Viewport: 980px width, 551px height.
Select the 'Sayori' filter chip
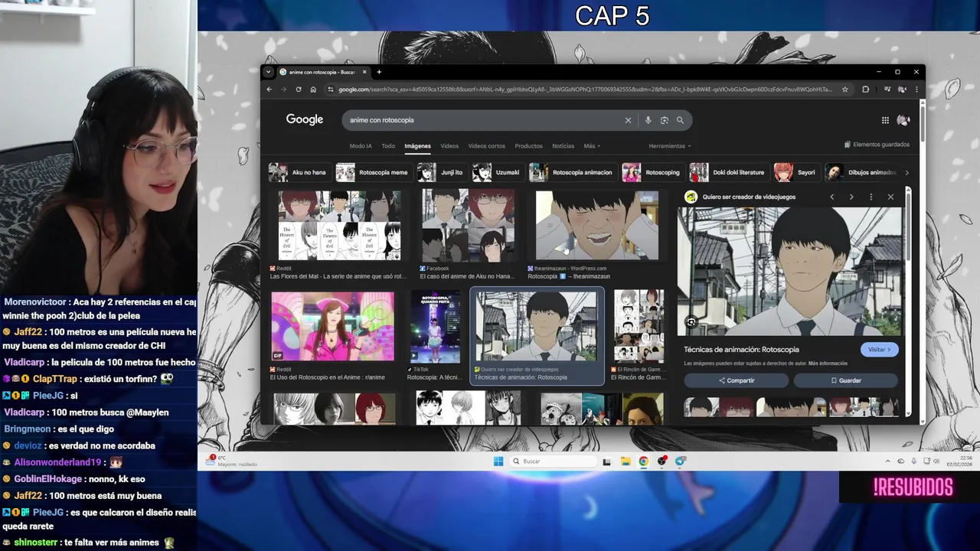point(796,172)
